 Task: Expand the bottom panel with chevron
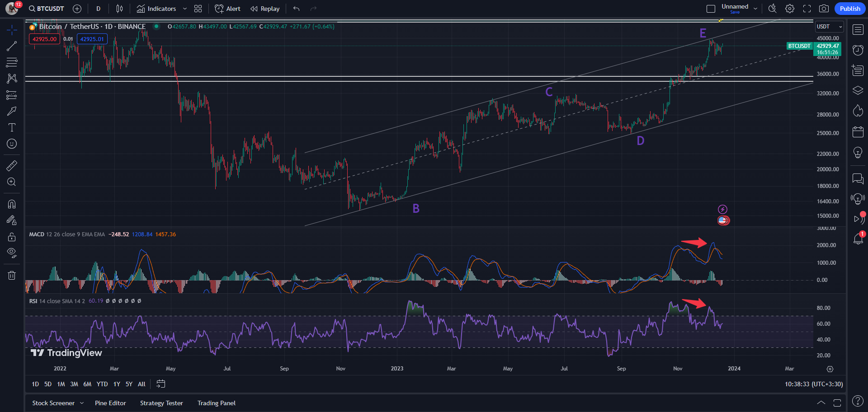point(821,403)
